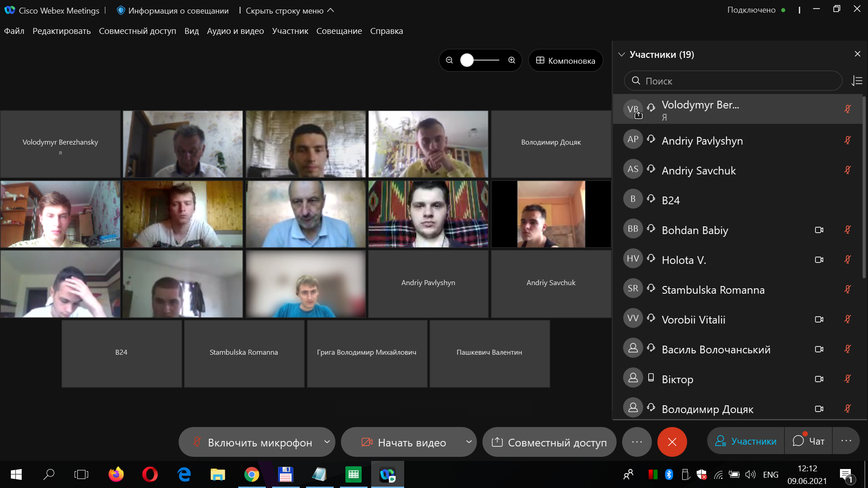Click Bohdan Babiy's video camera icon

pos(819,230)
